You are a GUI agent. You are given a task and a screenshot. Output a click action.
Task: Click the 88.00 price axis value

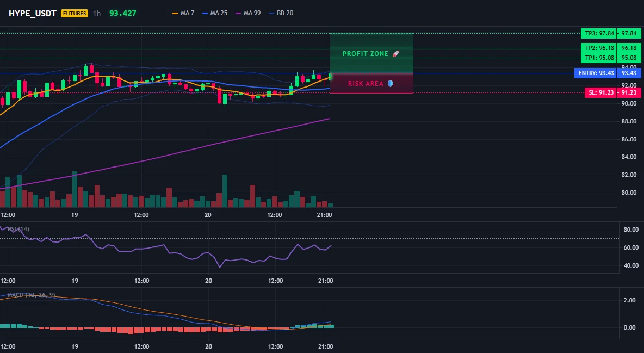[x=628, y=121]
